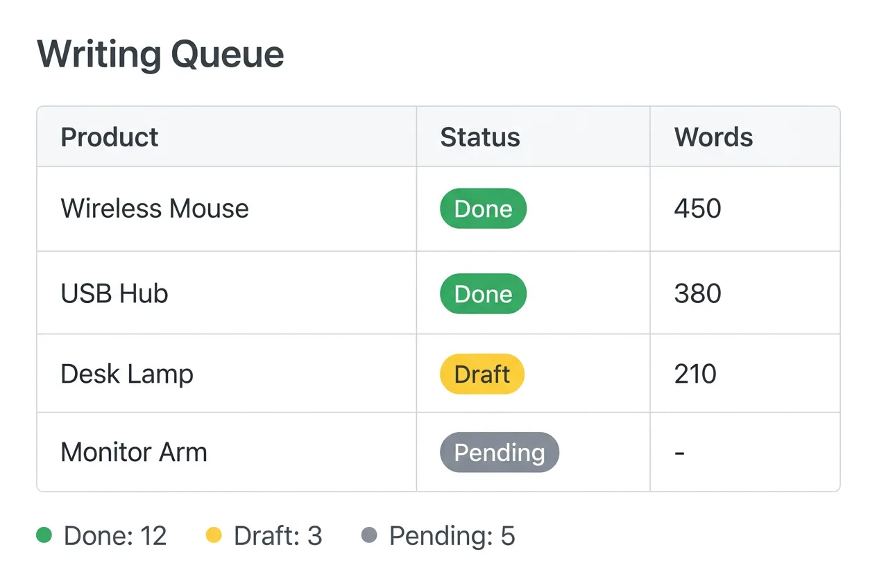
Task: Click the green dot in the Done legend
Action: tap(44, 535)
